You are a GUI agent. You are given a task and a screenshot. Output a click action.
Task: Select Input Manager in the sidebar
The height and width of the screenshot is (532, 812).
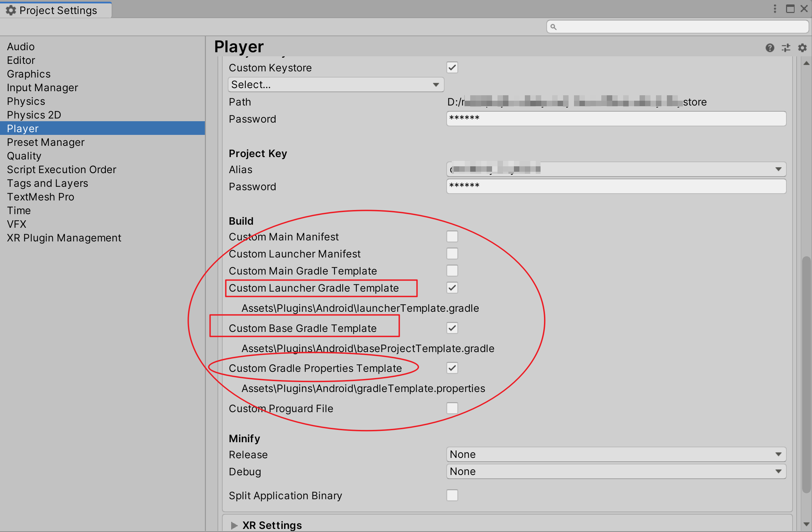click(42, 87)
